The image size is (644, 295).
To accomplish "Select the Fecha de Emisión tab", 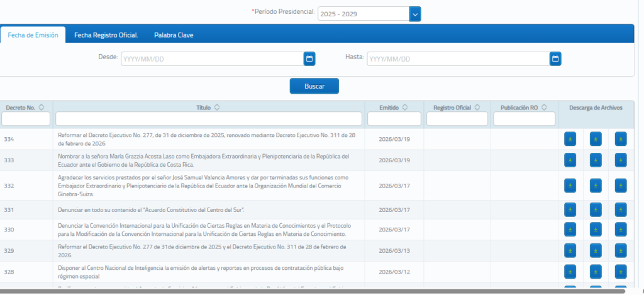I will click(33, 35).
